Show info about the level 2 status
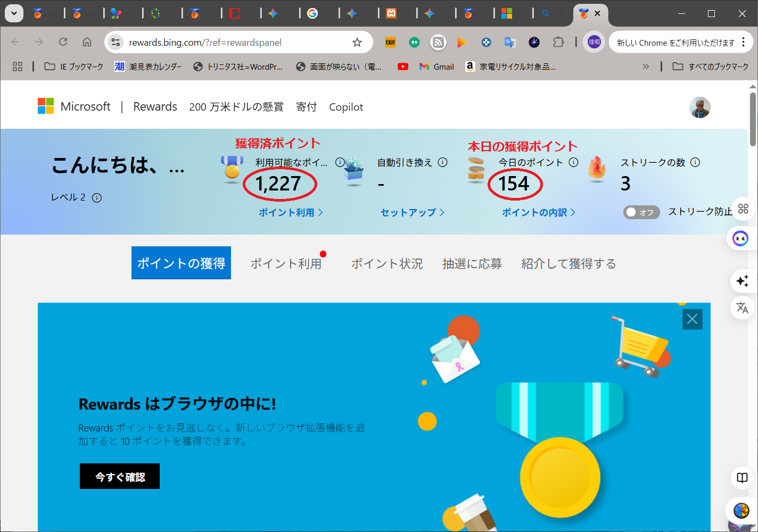The width and height of the screenshot is (758, 532). [97, 198]
